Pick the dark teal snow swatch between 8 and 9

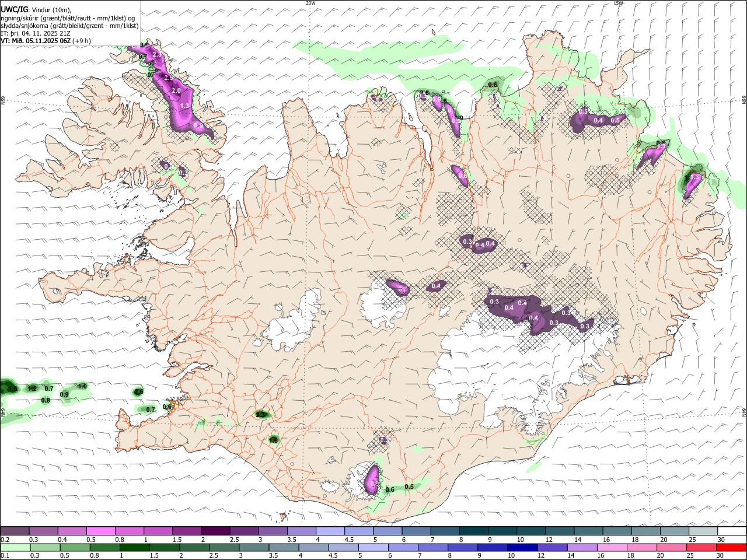474,531
